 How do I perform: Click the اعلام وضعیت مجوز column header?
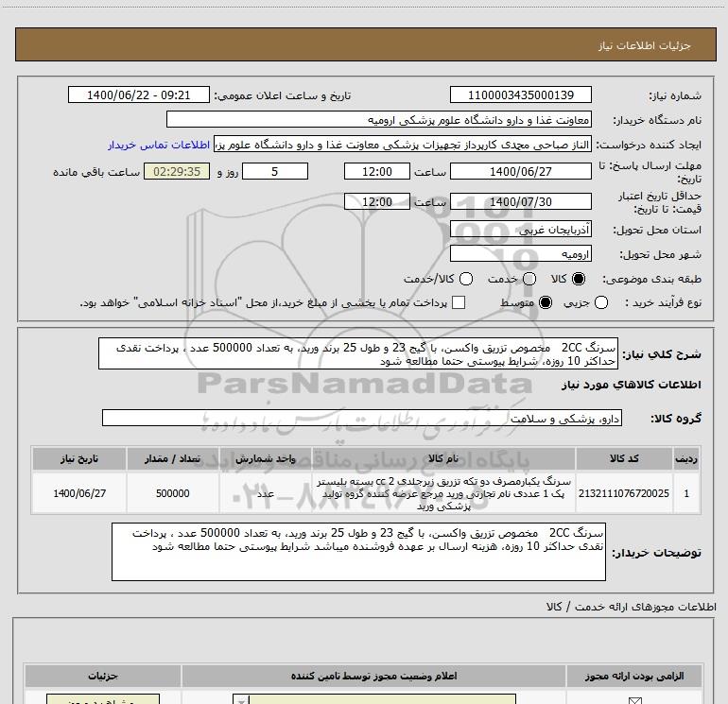click(373, 677)
